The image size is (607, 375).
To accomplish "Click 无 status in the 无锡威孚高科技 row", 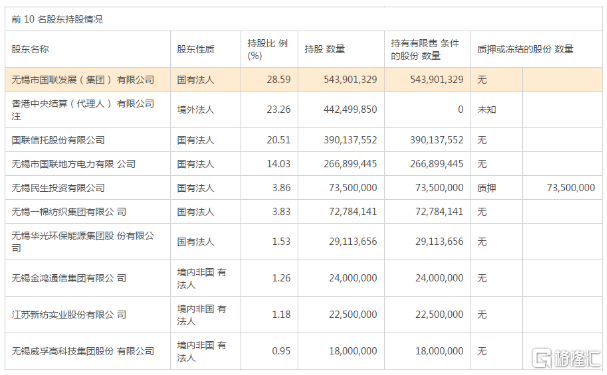I will pos(482,351).
